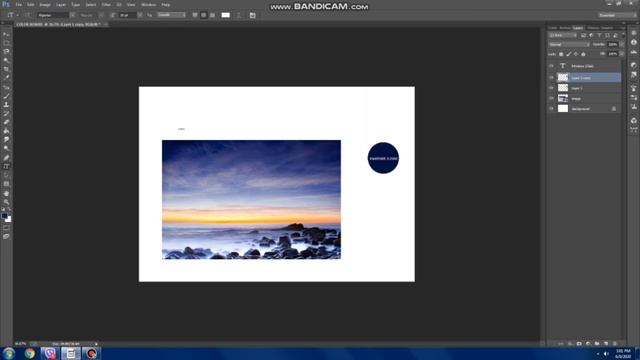The height and width of the screenshot is (360, 640).
Task: Select the Clone Stamp tool
Action: (x=6, y=104)
